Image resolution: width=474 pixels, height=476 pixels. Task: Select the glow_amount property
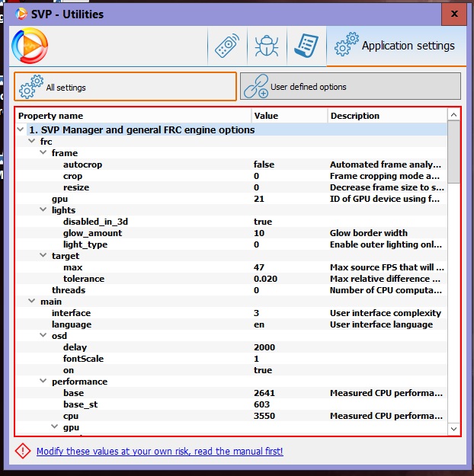point(231,233)
